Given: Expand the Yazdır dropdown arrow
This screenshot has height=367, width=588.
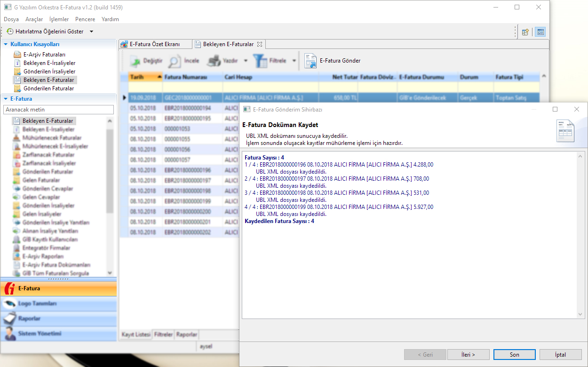Looking at the screenshot, I should click(x=246, y=61).
